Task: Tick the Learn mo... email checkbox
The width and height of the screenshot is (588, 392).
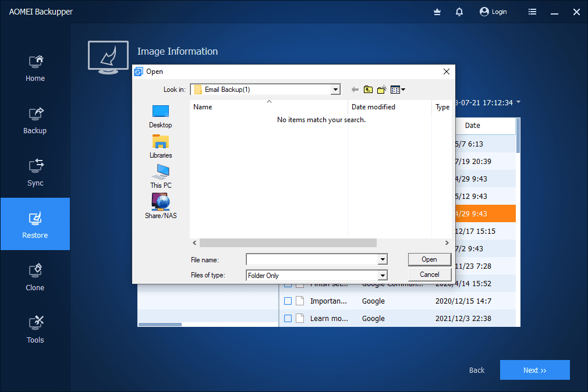Action: (288, 319)
